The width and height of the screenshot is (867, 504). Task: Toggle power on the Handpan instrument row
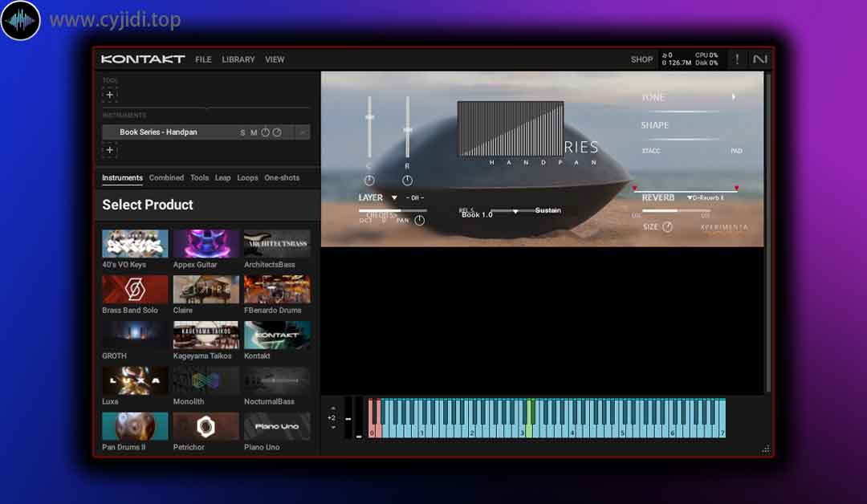tap(265, 132)
